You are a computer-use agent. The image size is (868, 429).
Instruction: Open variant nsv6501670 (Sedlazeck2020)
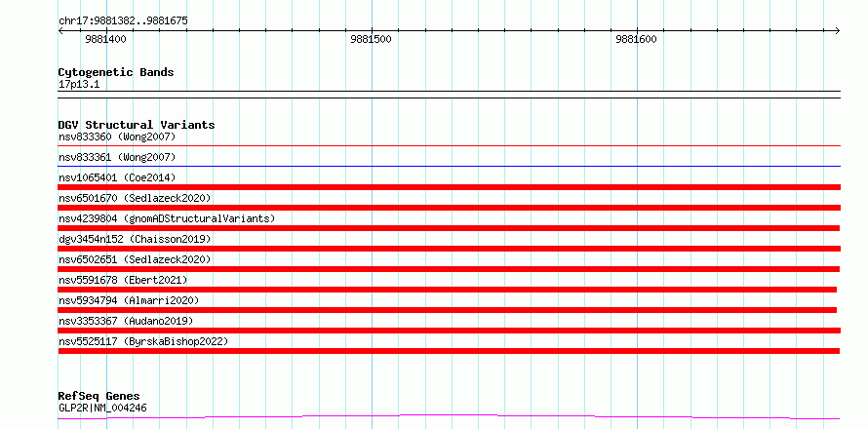135,198
